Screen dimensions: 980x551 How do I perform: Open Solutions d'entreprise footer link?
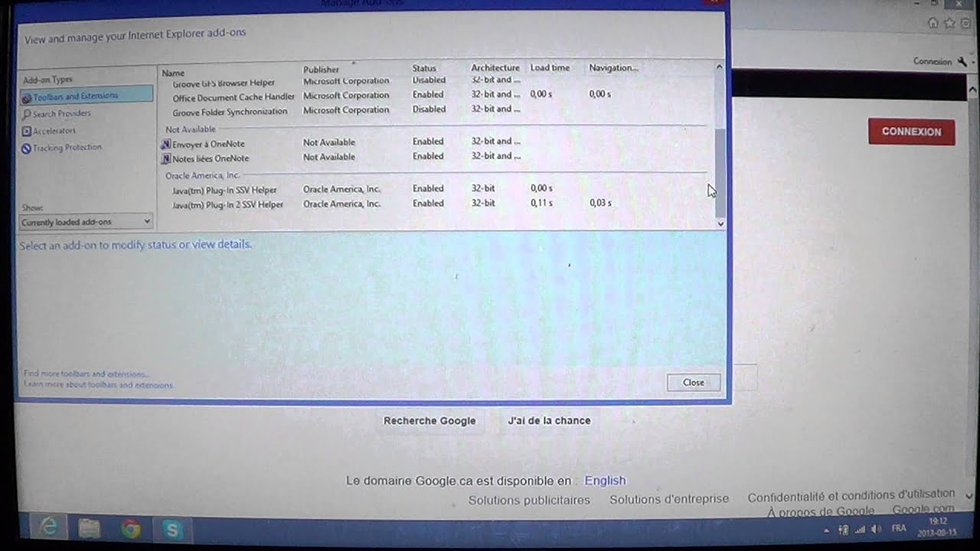669,499
